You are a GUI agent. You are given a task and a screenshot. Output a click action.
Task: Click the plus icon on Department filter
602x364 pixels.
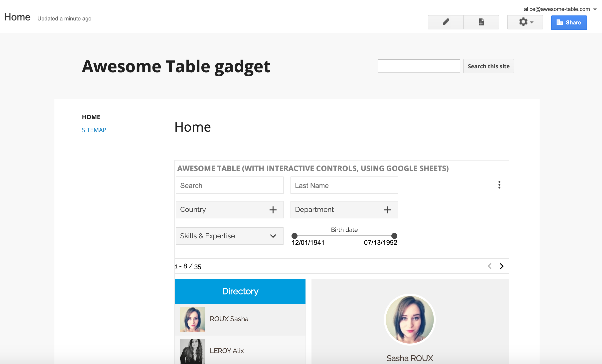pyautogui.click(x=388, y=210)
